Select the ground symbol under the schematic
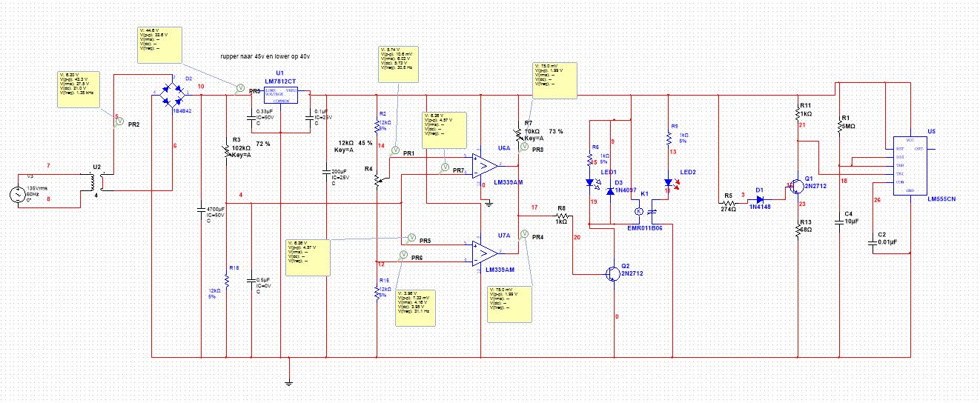Image resolution: width=980 pixels, height=403 pixels. [290, 384]
